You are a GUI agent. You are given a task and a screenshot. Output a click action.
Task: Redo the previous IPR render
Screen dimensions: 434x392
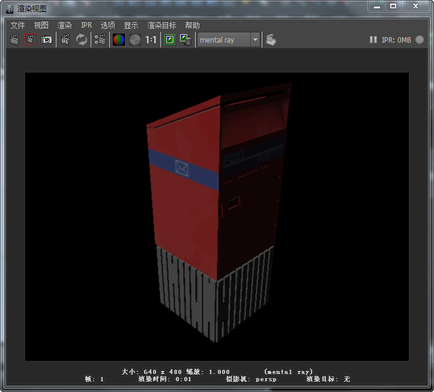pos(66,40)
